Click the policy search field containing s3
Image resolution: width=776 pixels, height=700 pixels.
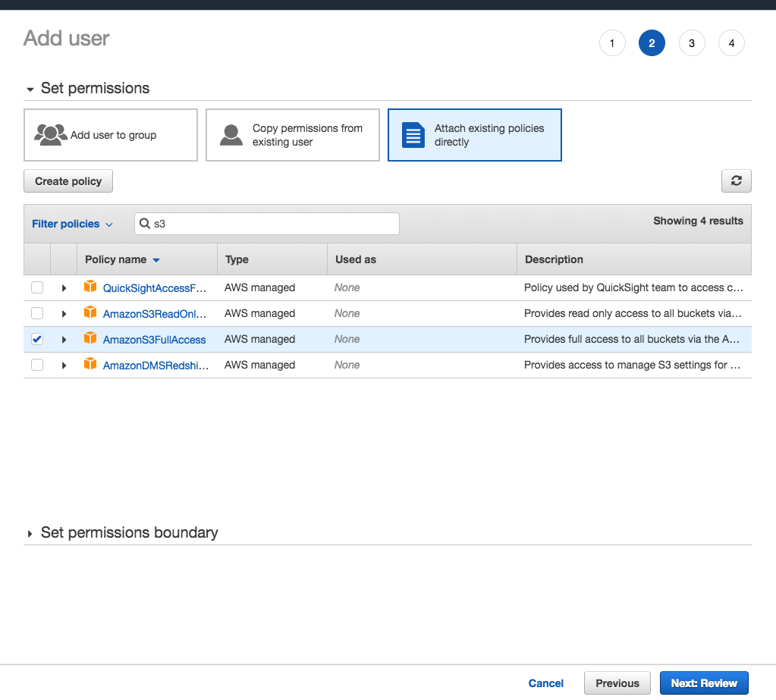267,224
